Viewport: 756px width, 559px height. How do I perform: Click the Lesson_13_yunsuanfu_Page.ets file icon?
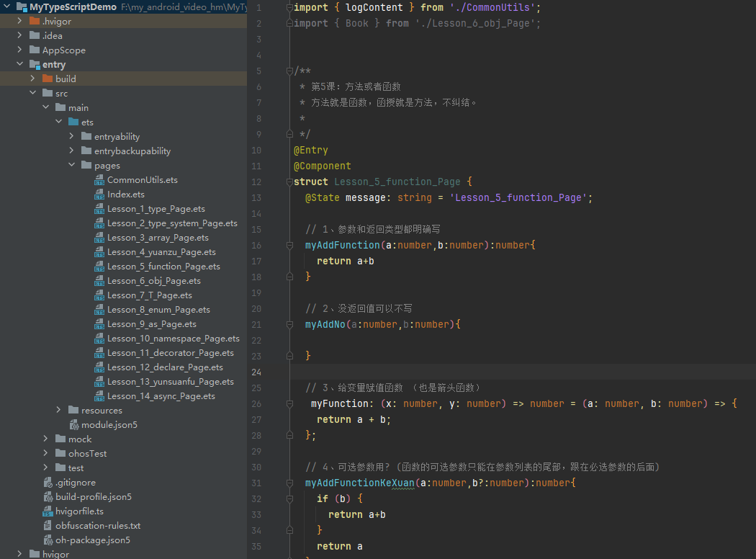click(x=99, y=382)
